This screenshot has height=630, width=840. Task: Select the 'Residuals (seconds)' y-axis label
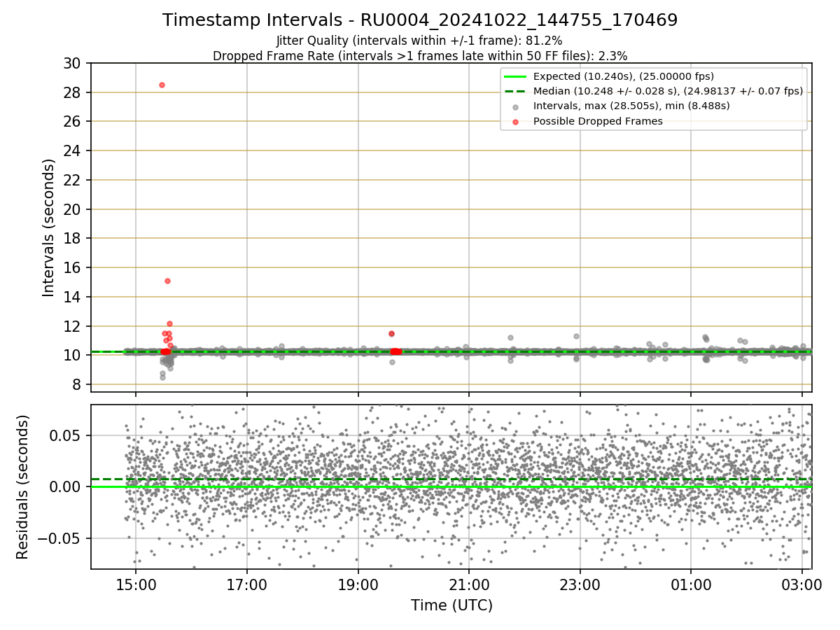23,487
